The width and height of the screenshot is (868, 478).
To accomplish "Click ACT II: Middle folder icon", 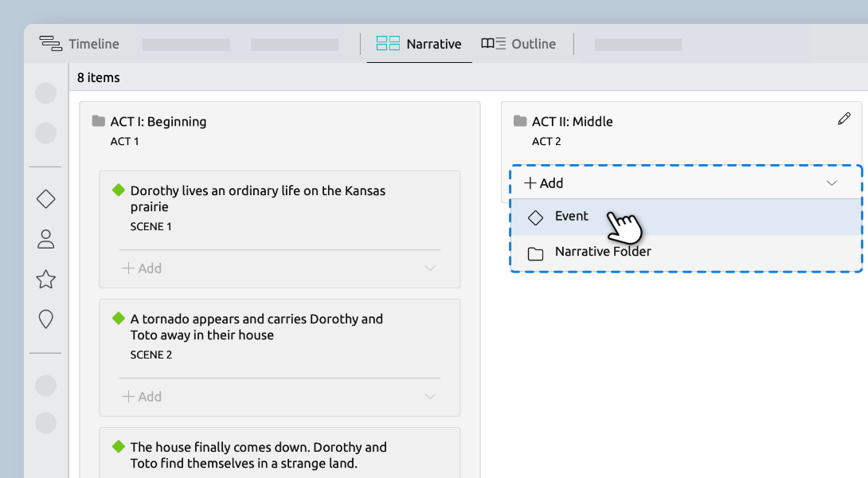I will tap(520, 121).
